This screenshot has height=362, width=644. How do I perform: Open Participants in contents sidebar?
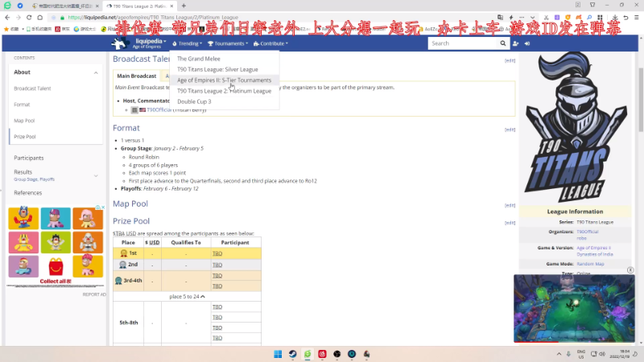coord(29,158)
